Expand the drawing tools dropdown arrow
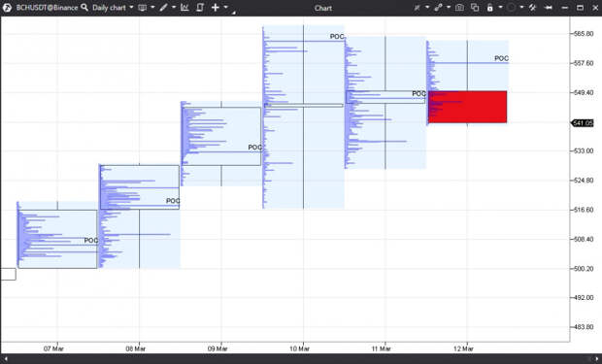Viewport: 602px width, 364px height. (x=174, y=8)
